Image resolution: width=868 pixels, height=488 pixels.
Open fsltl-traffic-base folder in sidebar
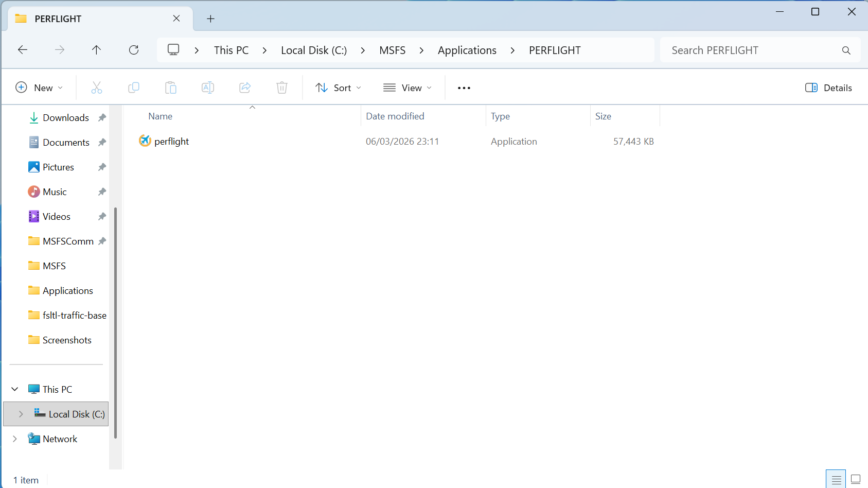tap(75, 316)
